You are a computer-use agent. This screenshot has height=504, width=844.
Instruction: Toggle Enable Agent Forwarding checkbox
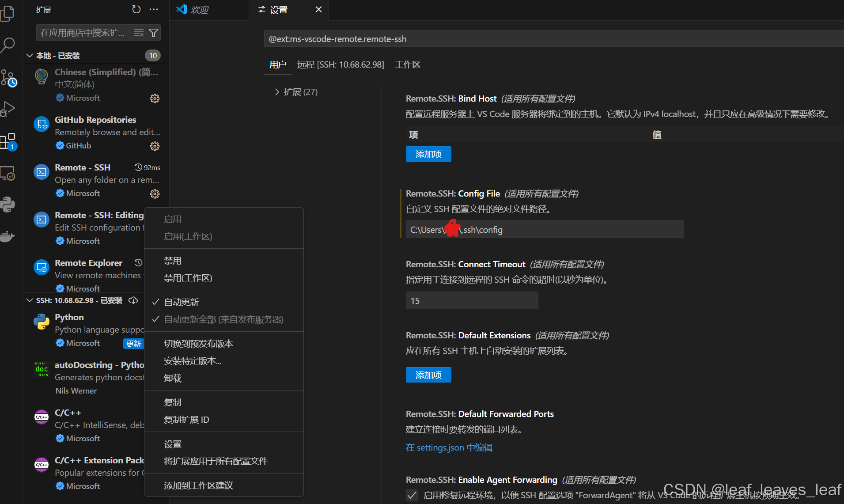[x=412, y=495]
